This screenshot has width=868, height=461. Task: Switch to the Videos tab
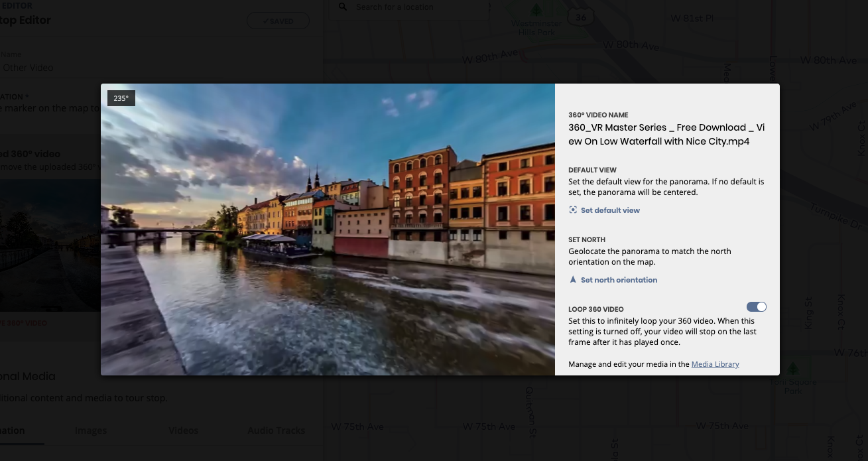tap(183, 430)
